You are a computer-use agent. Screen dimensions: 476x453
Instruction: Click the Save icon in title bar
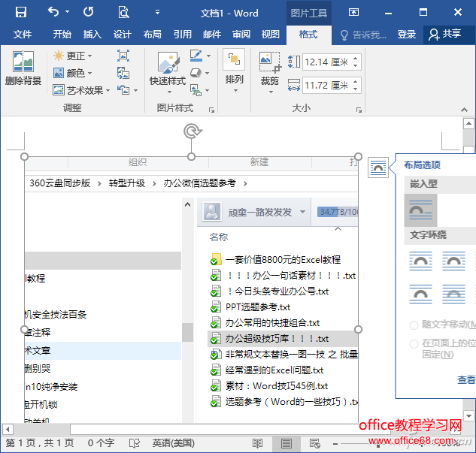pyautogui.click(x=21, y=13)
